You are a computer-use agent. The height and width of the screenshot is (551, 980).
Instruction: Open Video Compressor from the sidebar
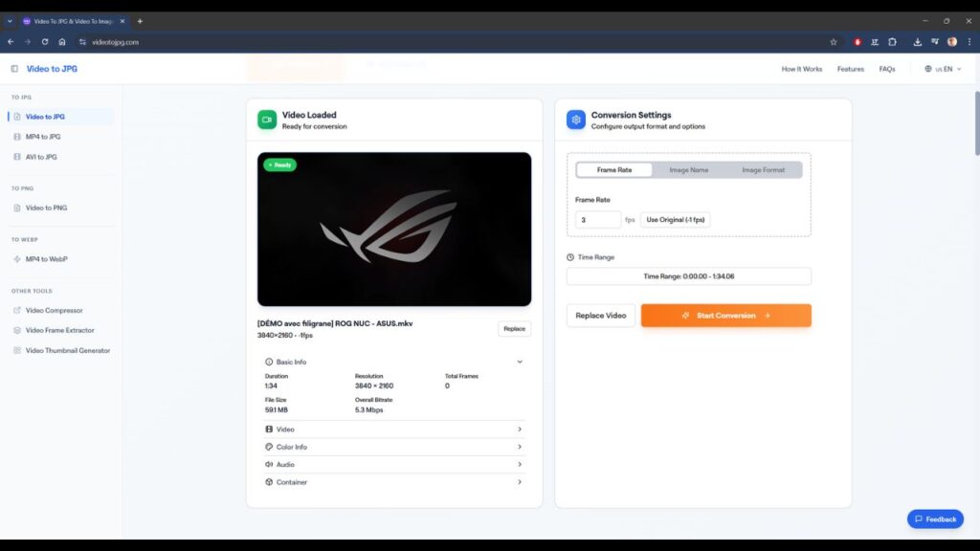54,310
